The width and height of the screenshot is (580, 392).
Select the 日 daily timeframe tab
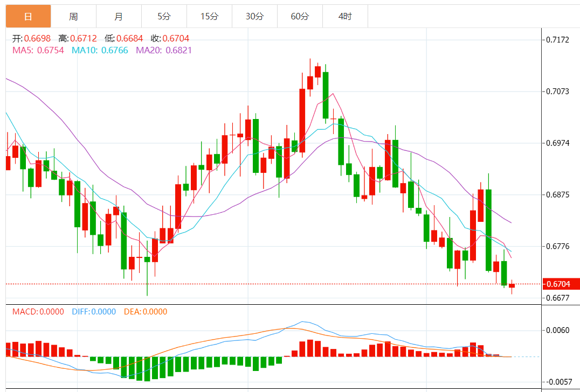(x=28, y=16)
